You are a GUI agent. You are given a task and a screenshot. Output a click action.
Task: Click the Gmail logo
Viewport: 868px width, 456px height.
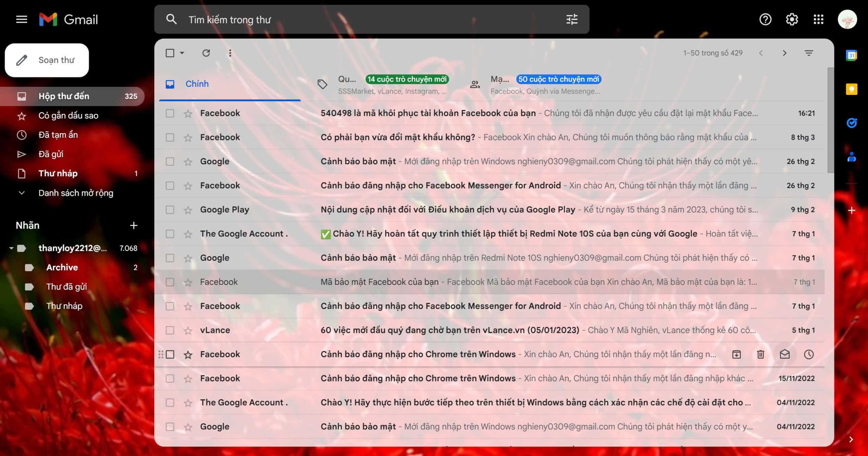(x=68, y=20)
